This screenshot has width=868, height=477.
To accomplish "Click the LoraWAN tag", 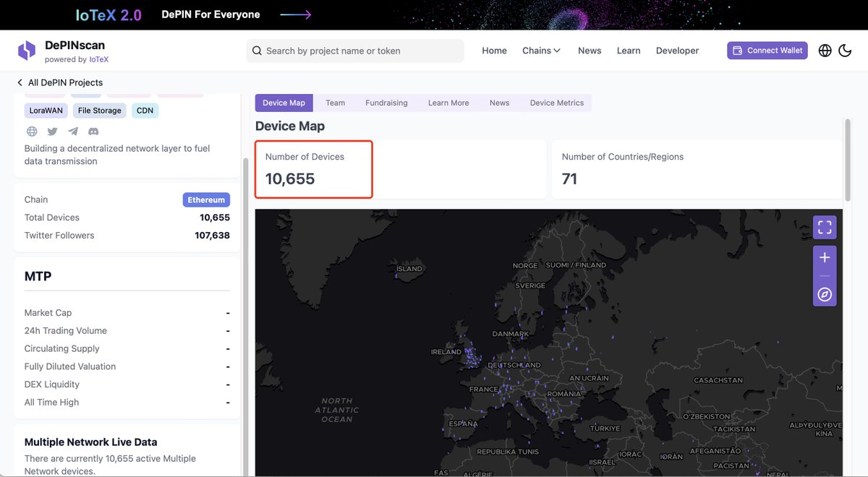I will (x=46, y=111).
